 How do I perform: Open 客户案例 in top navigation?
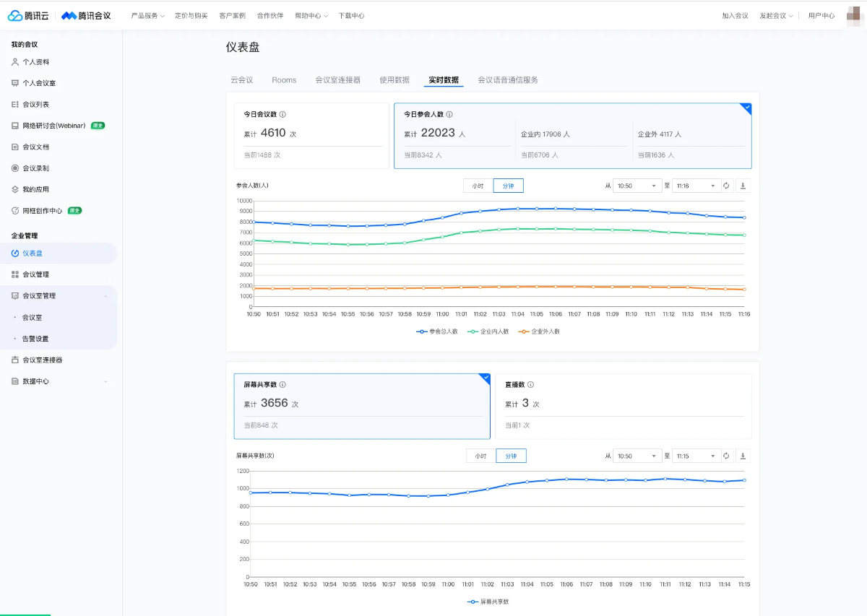click(232, 15)
